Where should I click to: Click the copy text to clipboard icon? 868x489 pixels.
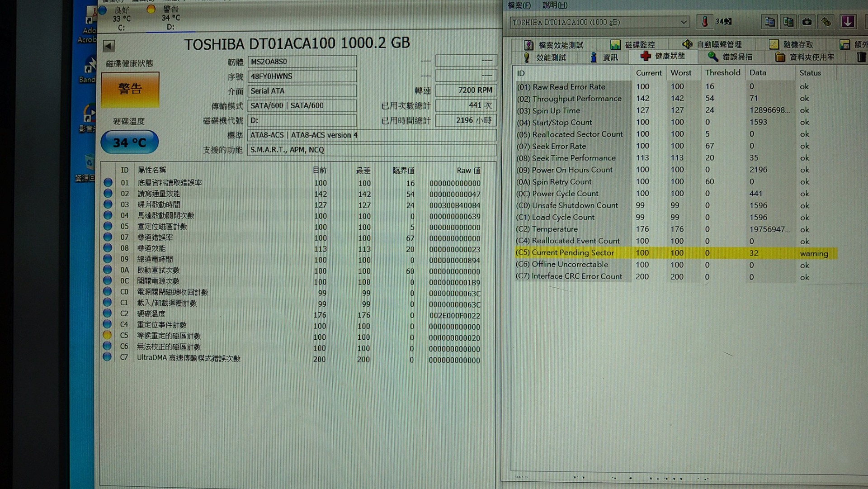(x=769, y=22)
